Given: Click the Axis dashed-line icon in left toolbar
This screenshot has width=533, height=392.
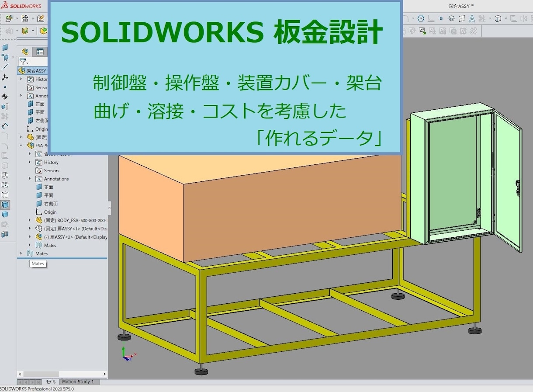Looking at the screenshot, I should (x=5, y=67).
